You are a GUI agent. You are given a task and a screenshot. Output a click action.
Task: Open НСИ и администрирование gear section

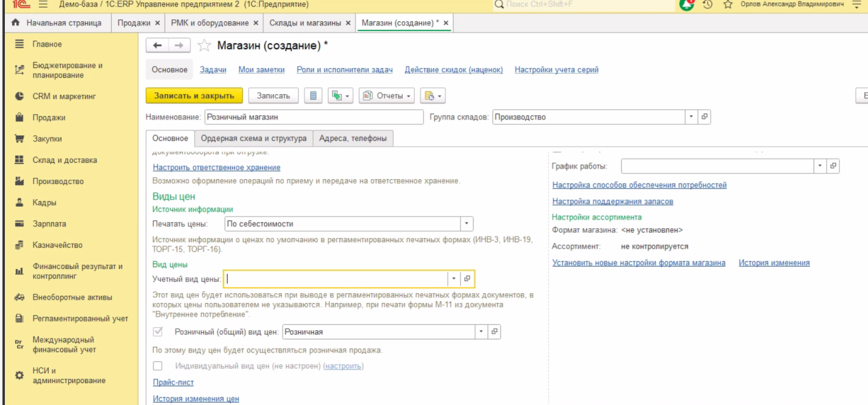(x=68, y=376)
